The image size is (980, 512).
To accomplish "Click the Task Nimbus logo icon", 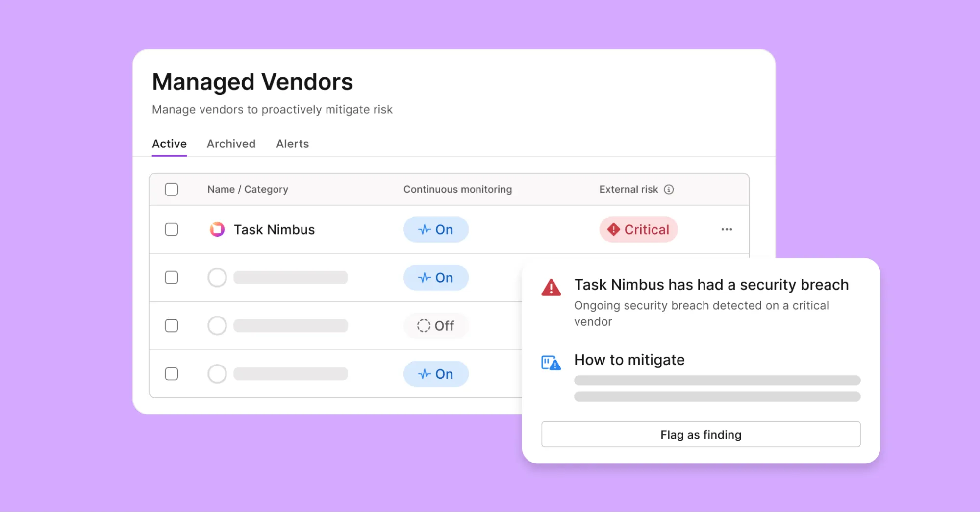I will click(x=217, y=229).
